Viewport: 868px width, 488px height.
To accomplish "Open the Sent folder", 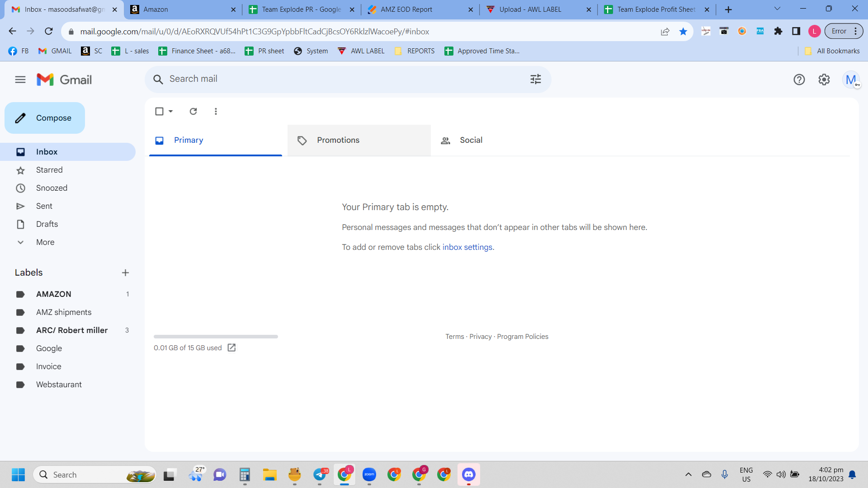I will click(x=68, y=206).
